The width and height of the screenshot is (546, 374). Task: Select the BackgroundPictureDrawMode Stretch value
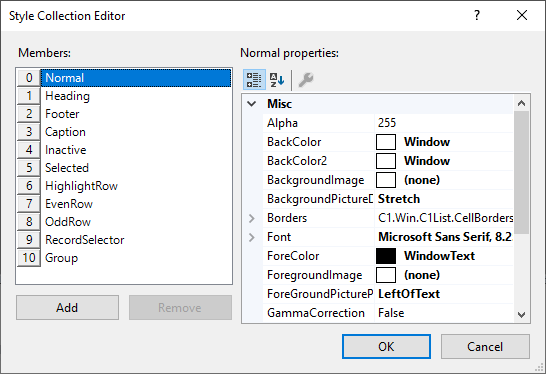click(x=399, y=199)
